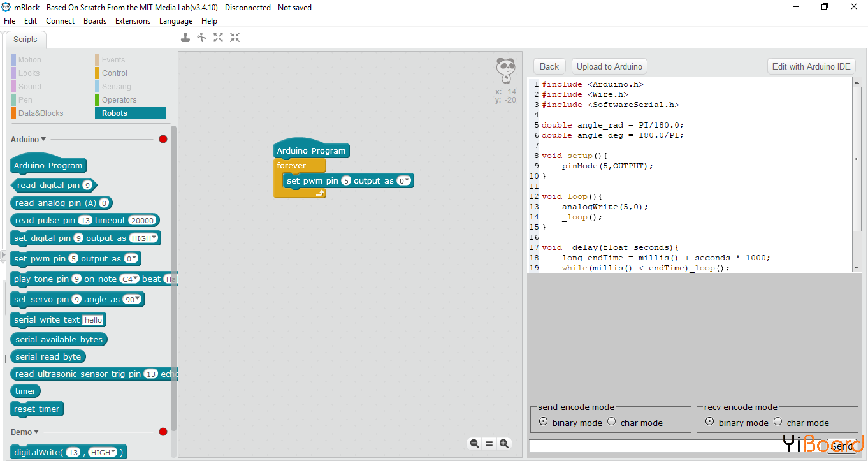Click the serial available bytes block
The height and width of the screenshot is (461, 868).
click(59, 339)
